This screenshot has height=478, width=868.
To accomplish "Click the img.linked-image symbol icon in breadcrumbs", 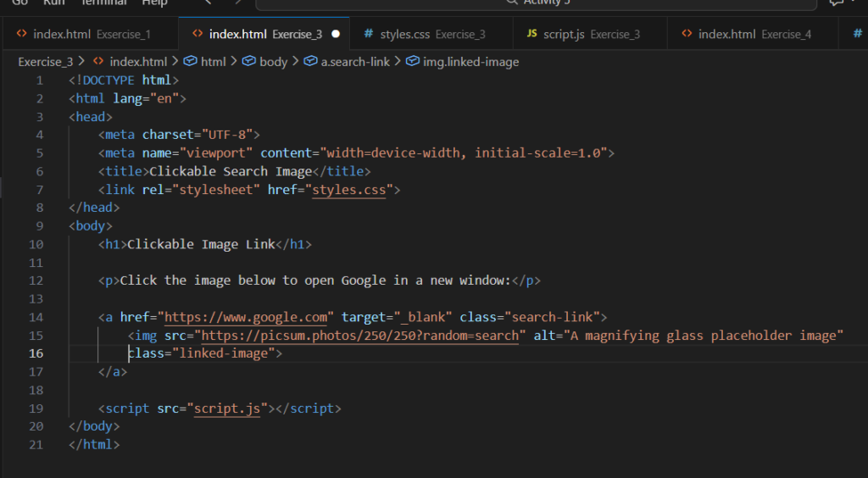I will coord(413,62).
